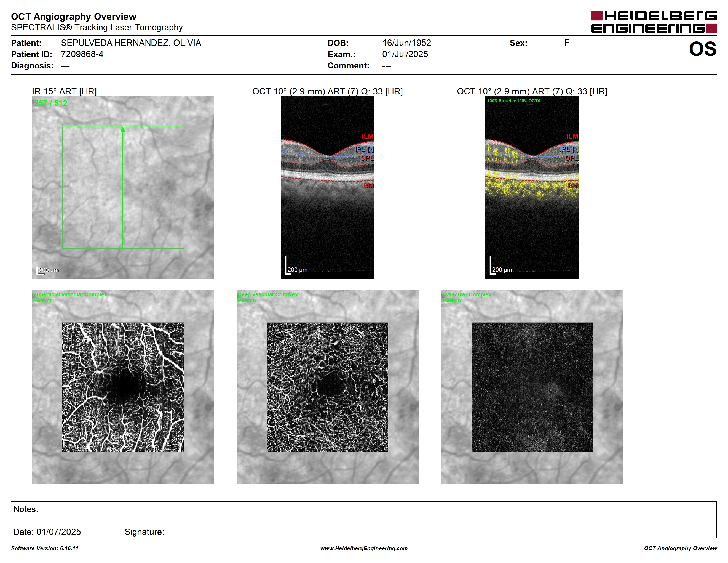Click the blue IPL label on structural B-scan

click(x=364, y=149)
